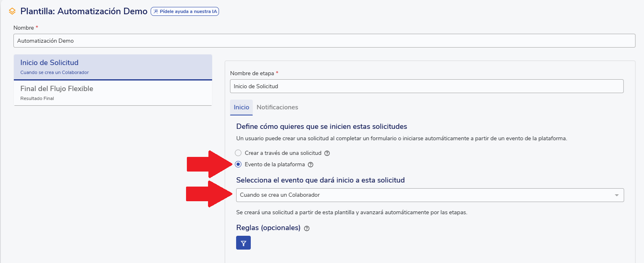Click help icon next to Reglas (opcionales)
Viewport: 644px width, 263px height.
point(307,228)
